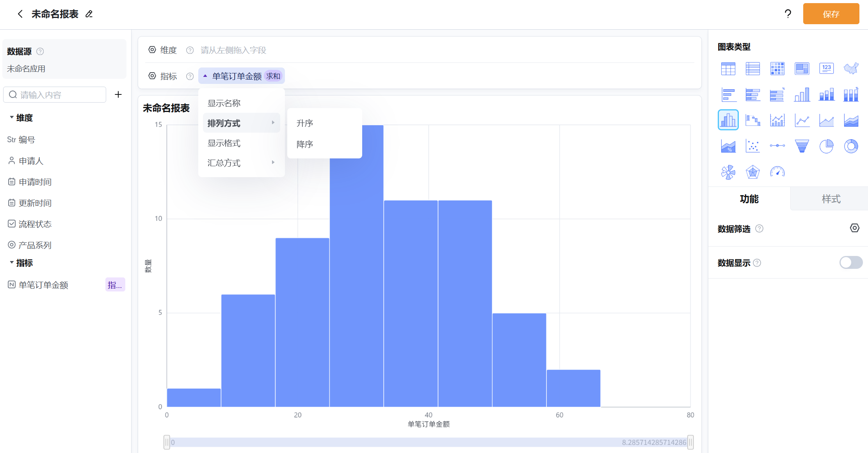Viewport: 868px width, 453px height.
Task: Click the 未命名应用 data source name
Action: [26, 69]
